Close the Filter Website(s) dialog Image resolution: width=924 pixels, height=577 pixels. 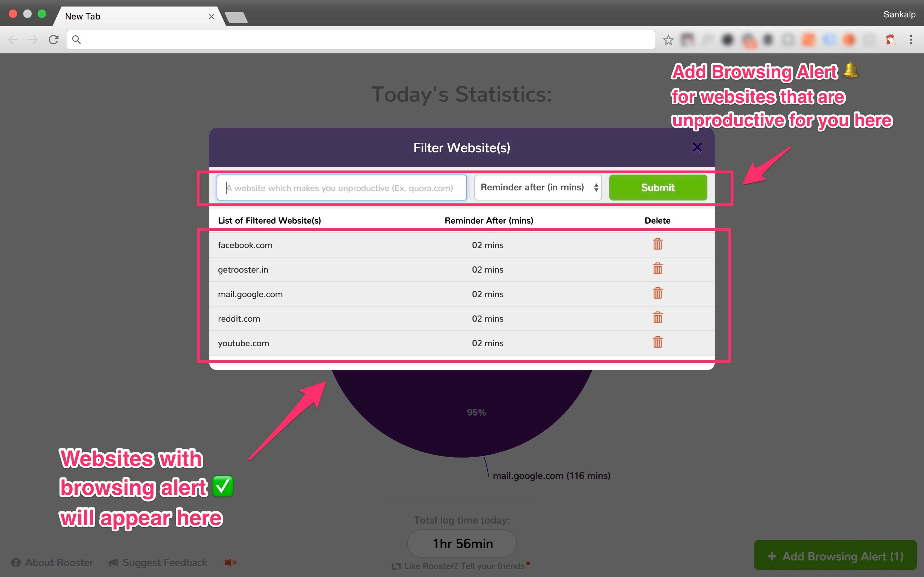coord(697,148)
